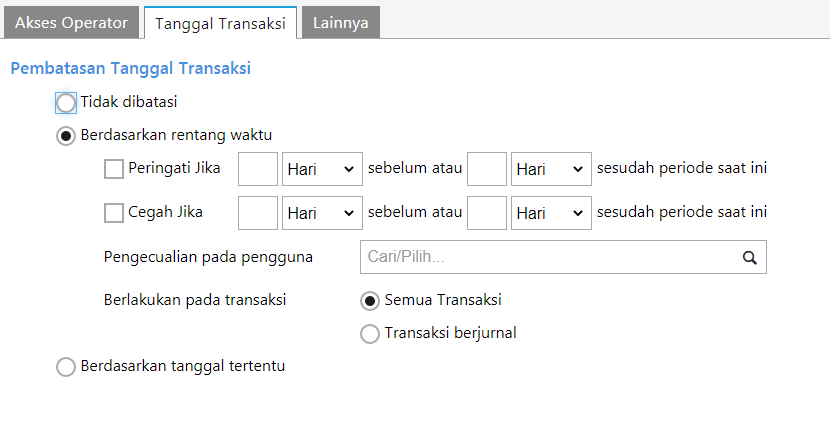Click the Cari/Pilih user exception search field
830x430 pixels.
point(545,257)
